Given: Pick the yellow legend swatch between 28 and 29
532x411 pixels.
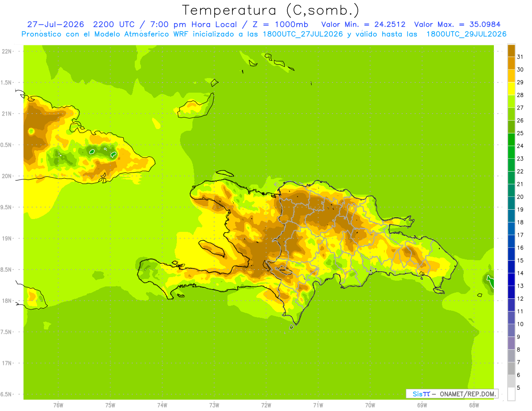Looking at the screenshot, I should (511, 89).
